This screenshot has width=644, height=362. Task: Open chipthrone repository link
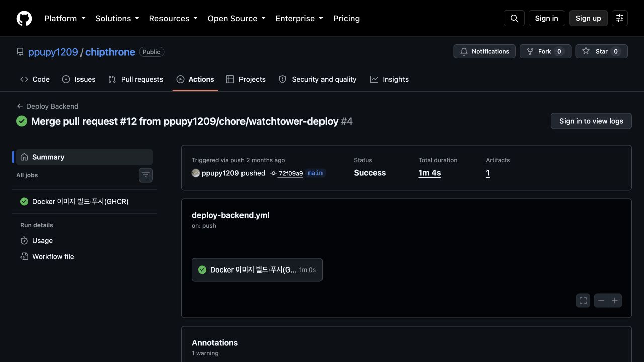[x=110, y=52]
